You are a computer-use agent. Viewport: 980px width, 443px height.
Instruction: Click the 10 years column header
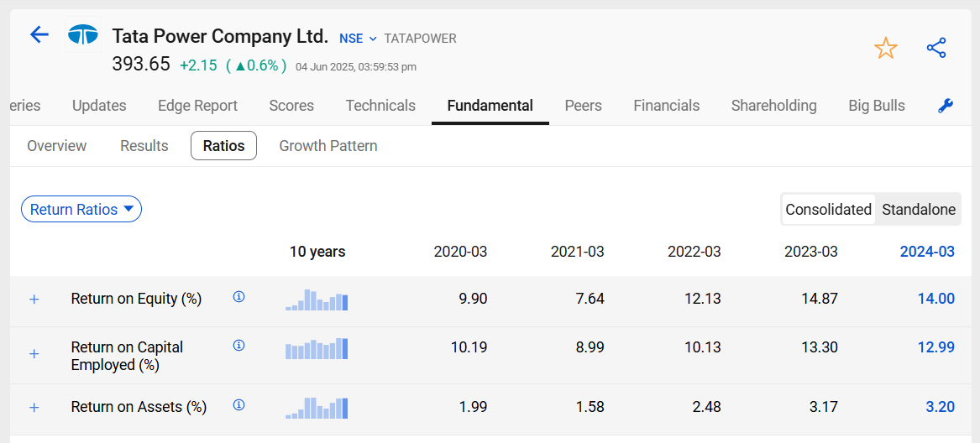(317, 252)
